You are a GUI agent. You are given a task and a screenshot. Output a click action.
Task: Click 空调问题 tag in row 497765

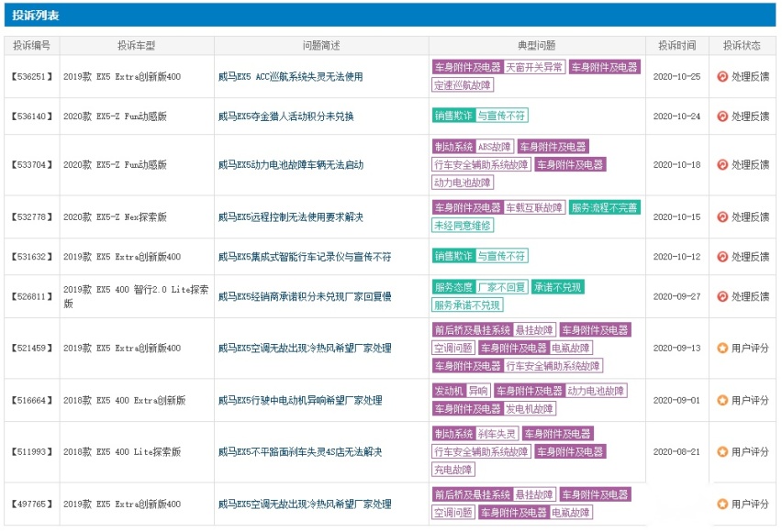[x=452, y=513]
